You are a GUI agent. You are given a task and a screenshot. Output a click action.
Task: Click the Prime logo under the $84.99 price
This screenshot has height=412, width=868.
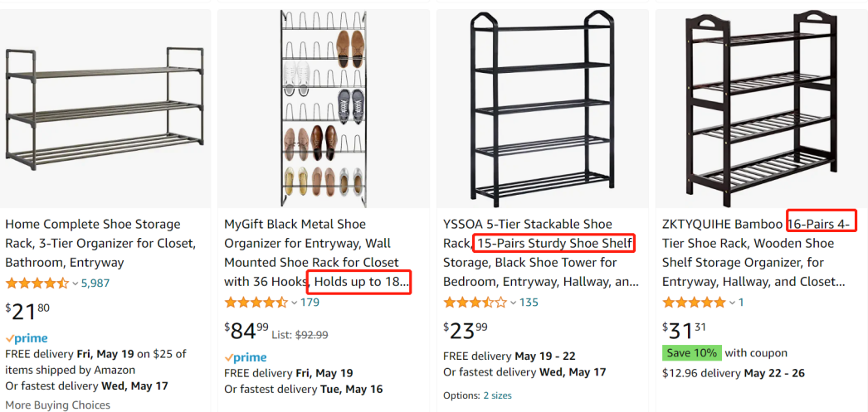coord(246,357)
